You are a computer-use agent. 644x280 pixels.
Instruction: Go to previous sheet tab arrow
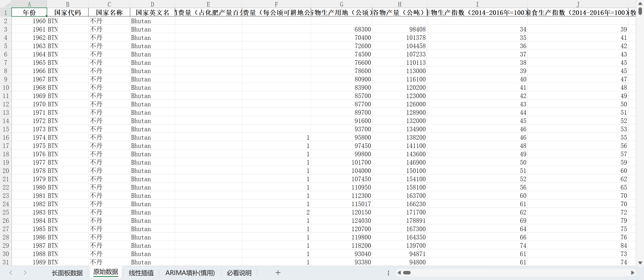11,273
